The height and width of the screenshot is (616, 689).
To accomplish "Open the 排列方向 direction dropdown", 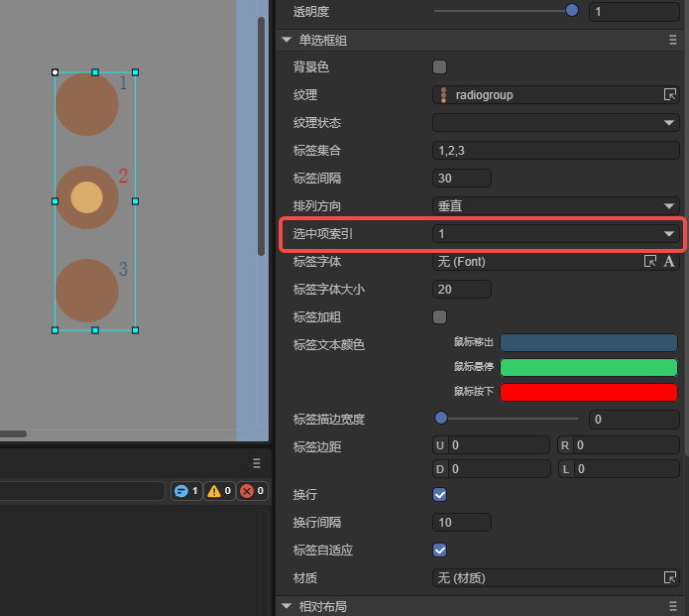I will tap(556, 206).
